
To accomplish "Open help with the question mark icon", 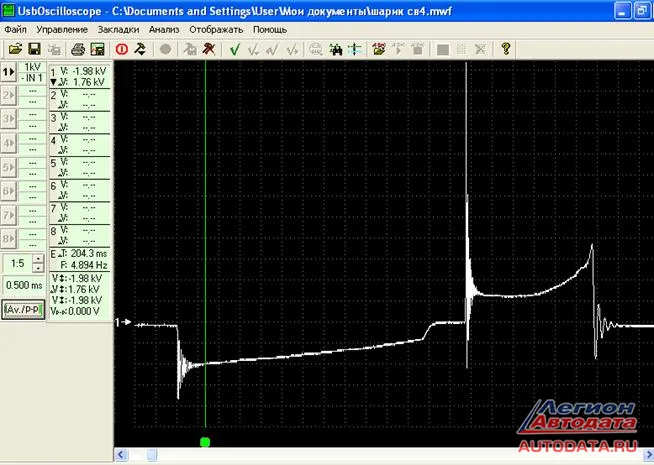I will pyautogui.click(x=506, y=49).
